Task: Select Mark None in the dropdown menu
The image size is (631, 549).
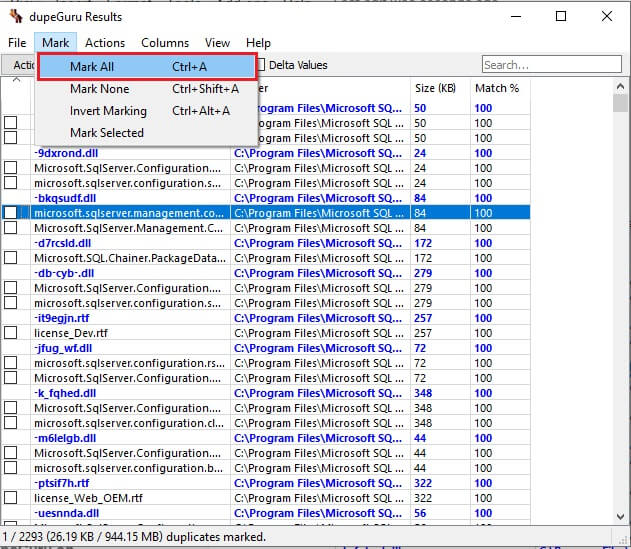Action: click(x=99, y=89)
